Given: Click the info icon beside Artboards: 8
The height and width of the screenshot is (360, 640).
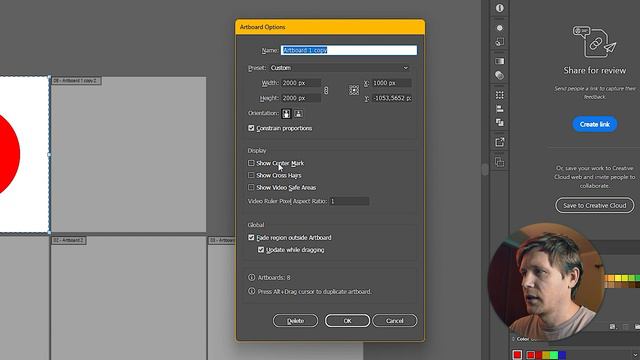Looking at the screenshot, I should pos(251,277).
